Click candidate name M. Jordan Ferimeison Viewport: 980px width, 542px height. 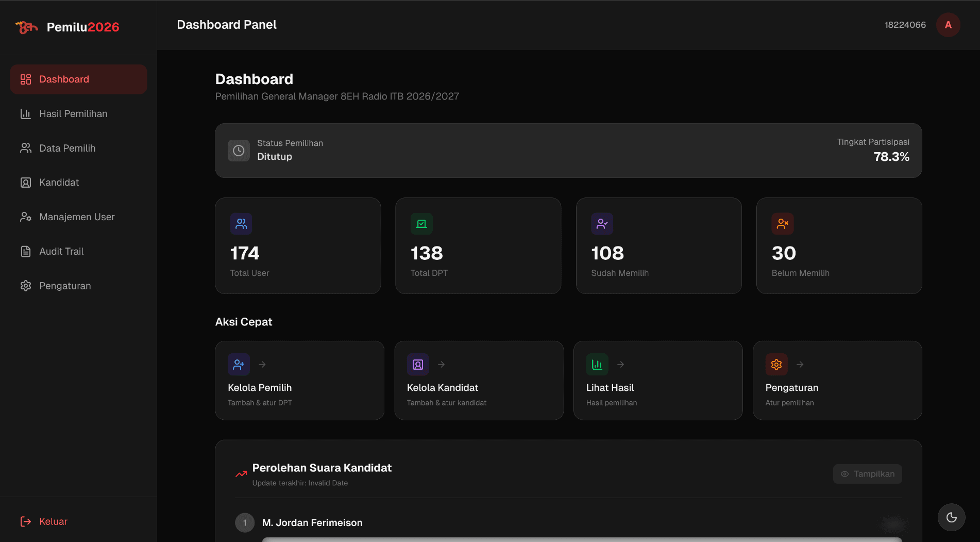[x=312, y=523]
